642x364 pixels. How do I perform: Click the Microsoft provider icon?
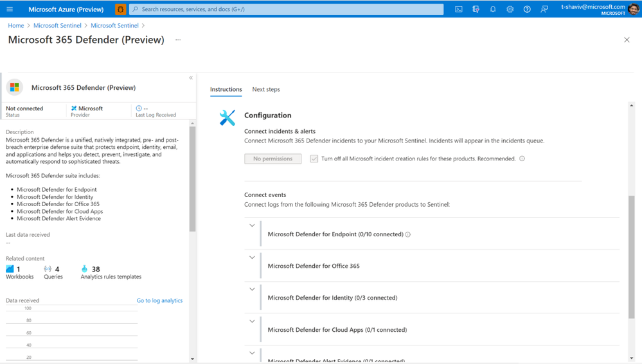(74, 108)
